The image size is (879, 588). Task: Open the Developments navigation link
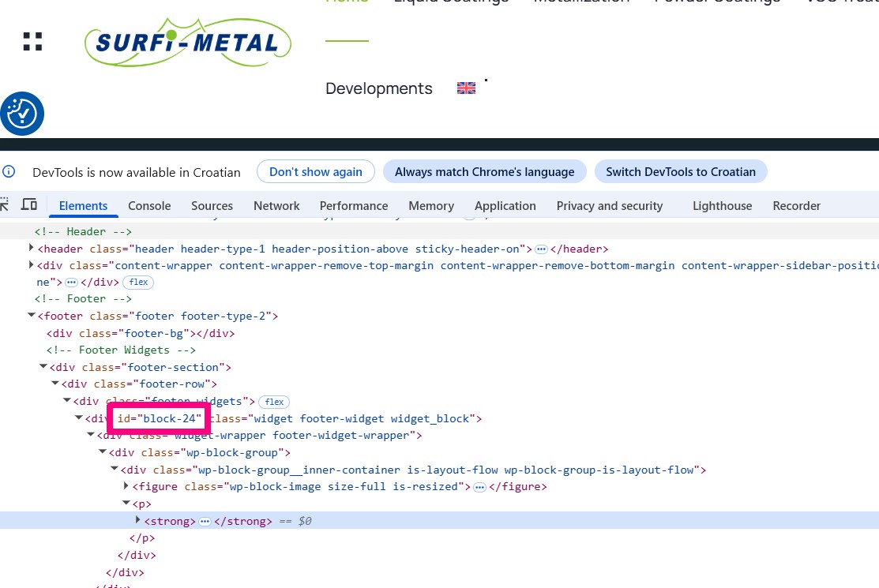click(379, 88)
